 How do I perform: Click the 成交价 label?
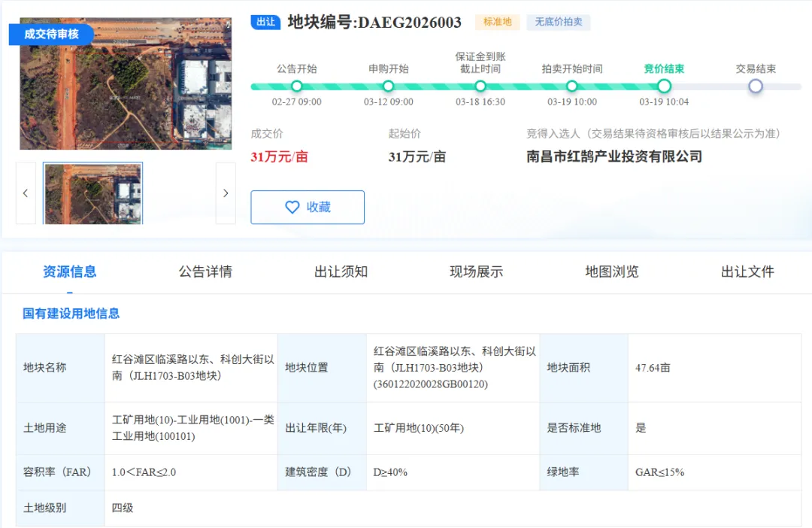pos(267,134)
